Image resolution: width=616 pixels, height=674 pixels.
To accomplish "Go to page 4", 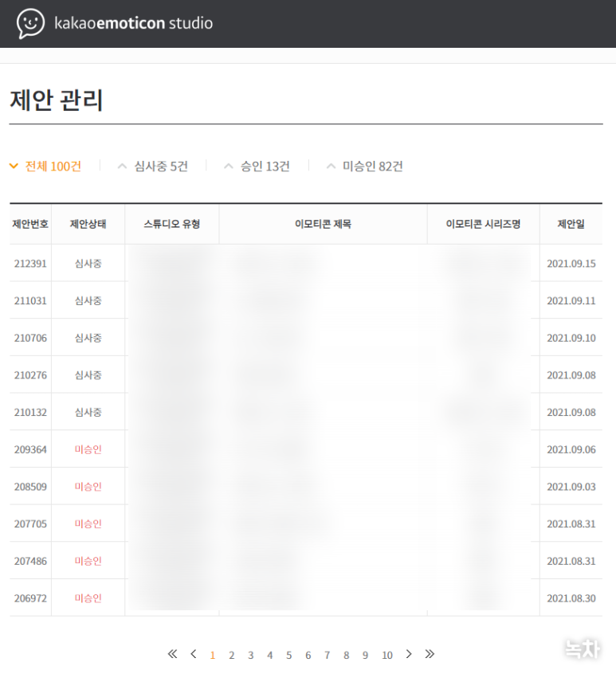I will click(270, 655).
